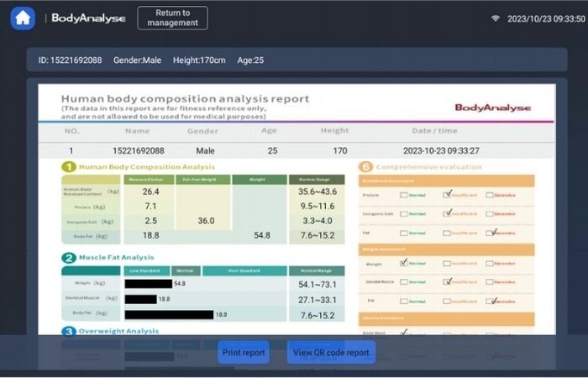Click the number 3 Overweight Analysis badge

pos(69,331)
